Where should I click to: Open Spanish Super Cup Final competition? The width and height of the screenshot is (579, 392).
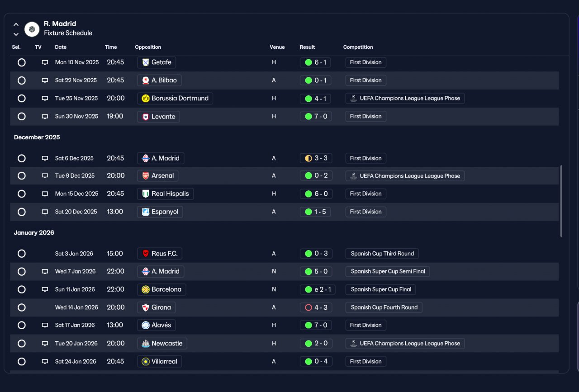(381, 289)
